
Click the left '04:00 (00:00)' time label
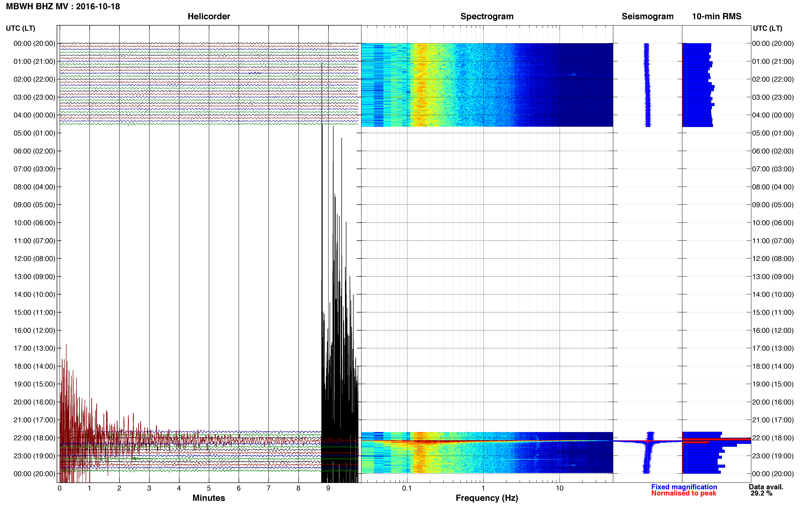click(x=34, y=115)
